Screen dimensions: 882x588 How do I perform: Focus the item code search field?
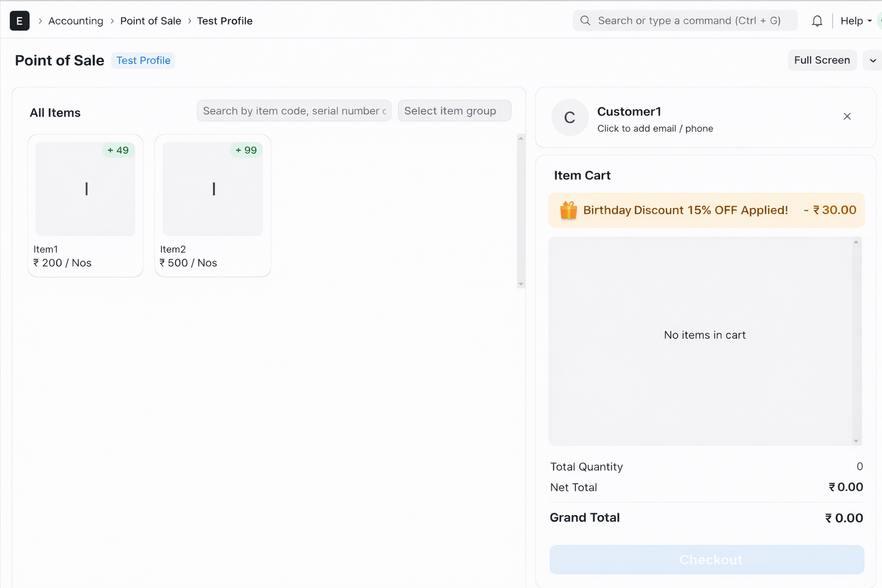click(294, 111)
